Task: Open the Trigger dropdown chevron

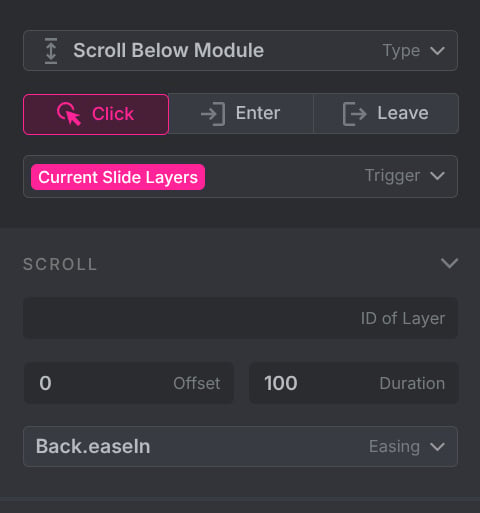Action: tap(437, 176)
